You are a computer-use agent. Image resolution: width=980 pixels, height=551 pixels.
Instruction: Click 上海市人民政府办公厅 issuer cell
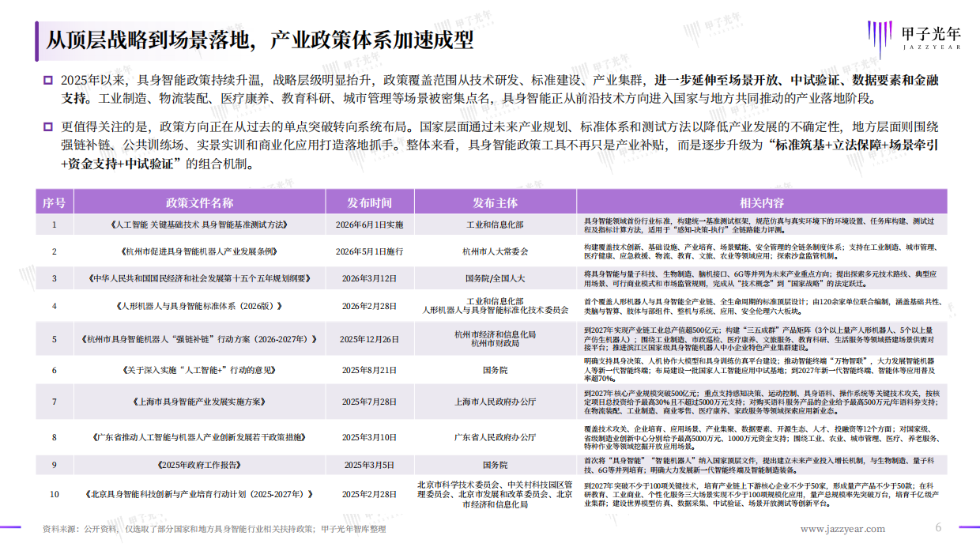tap(496, 402)
